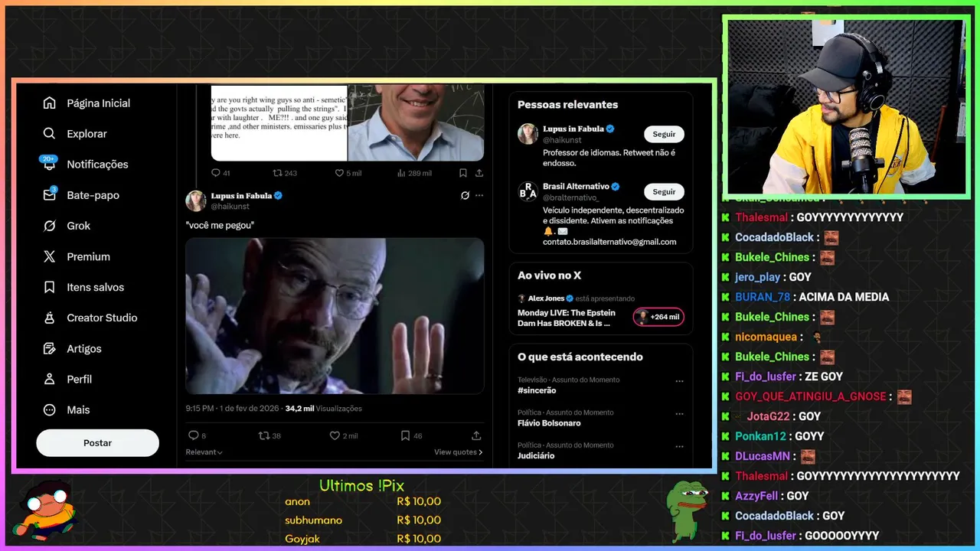Click 34,2 mil Visualizações count
980x551 pixels.
323,409
